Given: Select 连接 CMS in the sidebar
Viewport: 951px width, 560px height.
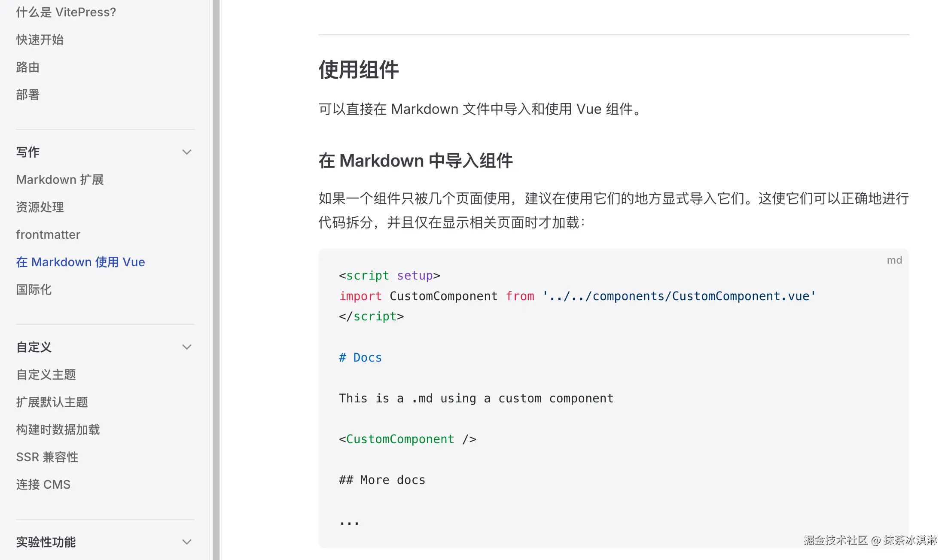Looking at the screenshot, I should [43, 484].
